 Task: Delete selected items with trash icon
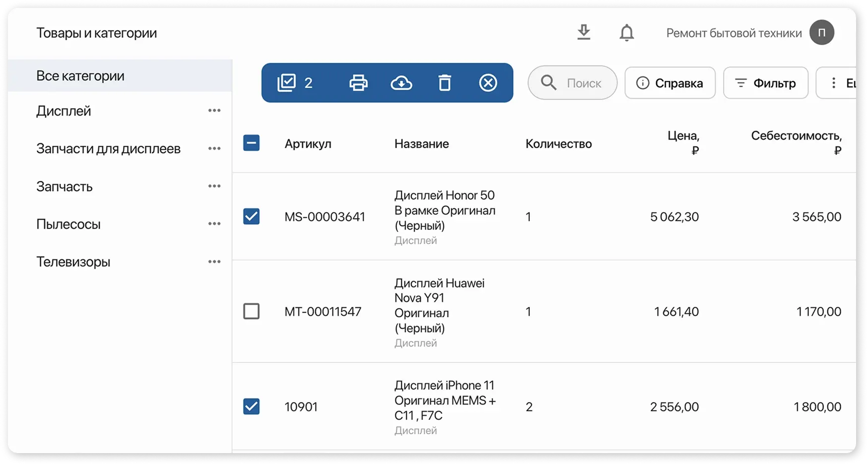(445, 83)
